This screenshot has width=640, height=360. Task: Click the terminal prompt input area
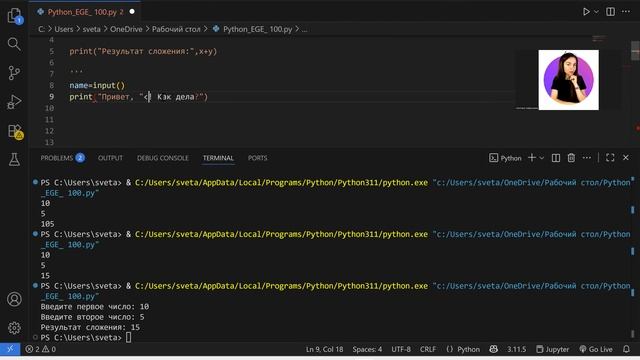tap(129, 338)
